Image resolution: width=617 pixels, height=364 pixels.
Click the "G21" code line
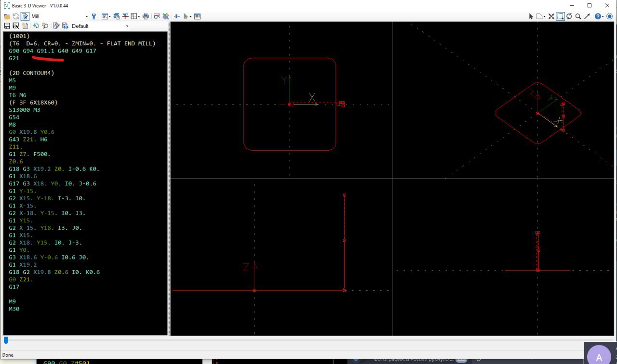click(14, 58)
